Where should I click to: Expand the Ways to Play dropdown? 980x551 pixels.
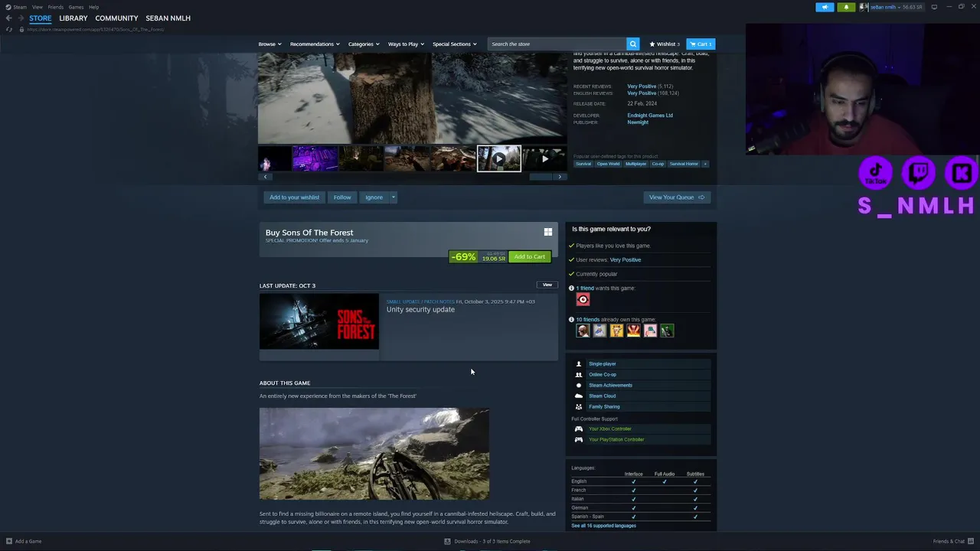click(x=406, y=44)
